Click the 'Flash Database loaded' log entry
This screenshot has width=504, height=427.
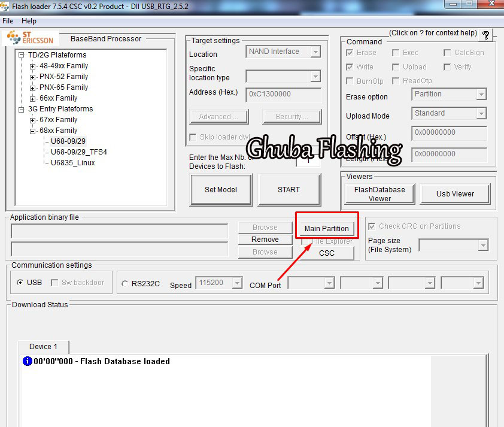pos(102,361)
